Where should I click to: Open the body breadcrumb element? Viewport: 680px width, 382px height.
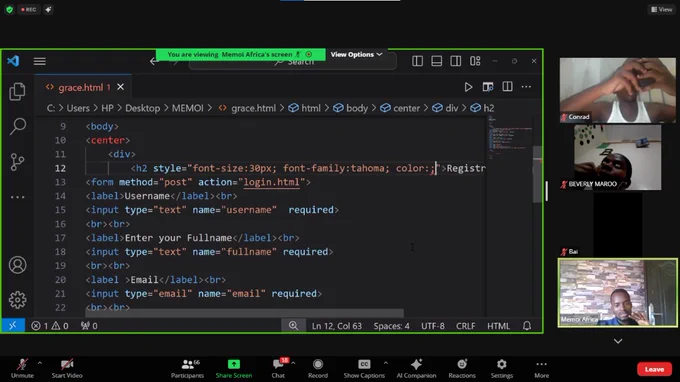(351, 108)
